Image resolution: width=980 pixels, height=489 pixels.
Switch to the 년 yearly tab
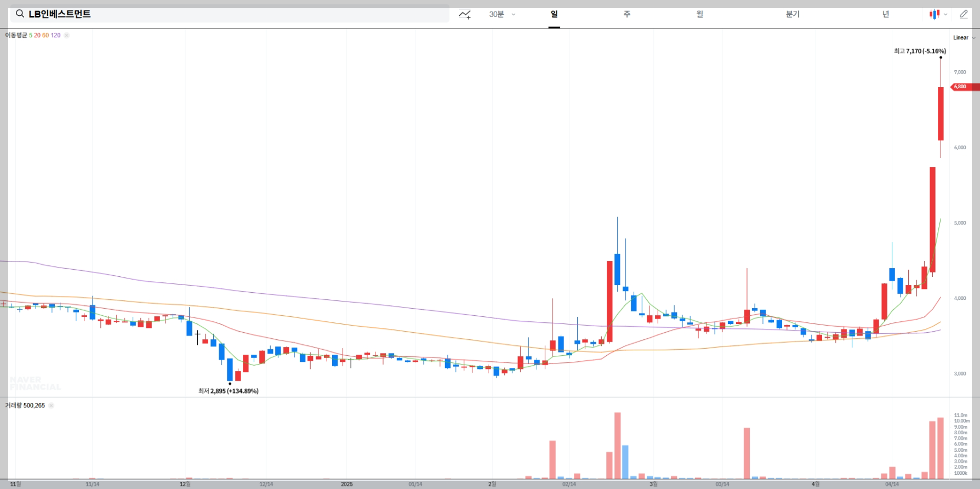885,14
